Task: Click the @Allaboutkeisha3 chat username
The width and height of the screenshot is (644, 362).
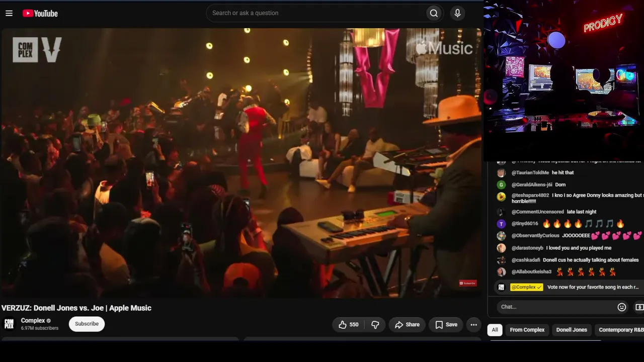Action: (x=531, y=271)
